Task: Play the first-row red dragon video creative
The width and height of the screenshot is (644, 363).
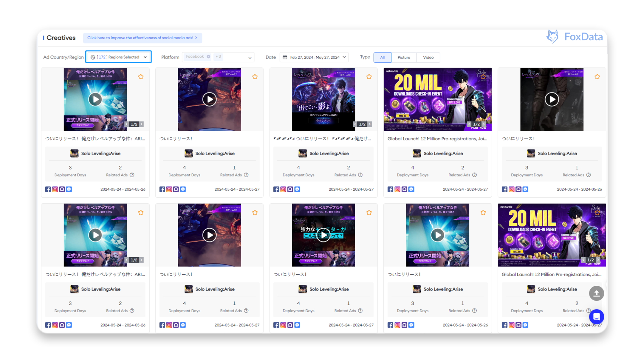Action: pyautogui.click(x=209, y=99)
